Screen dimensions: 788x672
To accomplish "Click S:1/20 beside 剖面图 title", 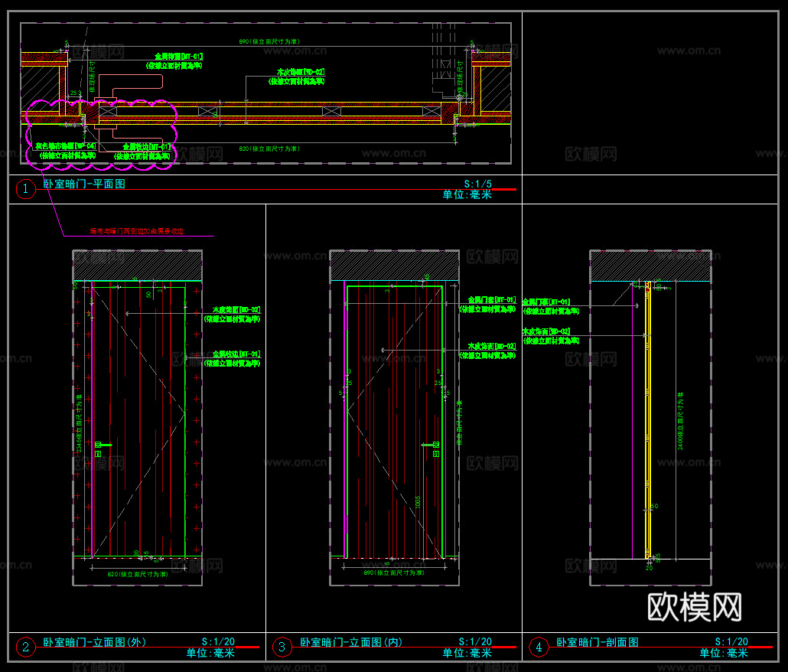I will point(731,641).
